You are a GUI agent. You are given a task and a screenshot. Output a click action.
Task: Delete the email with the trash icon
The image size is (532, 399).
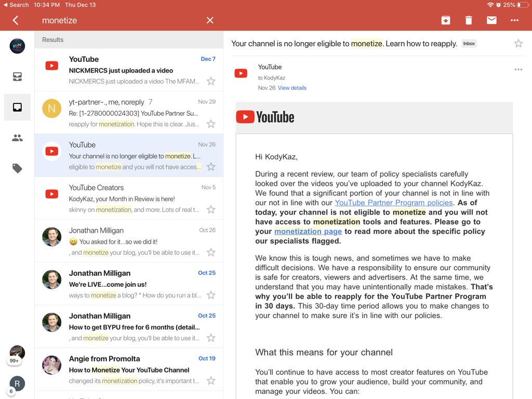469,20
